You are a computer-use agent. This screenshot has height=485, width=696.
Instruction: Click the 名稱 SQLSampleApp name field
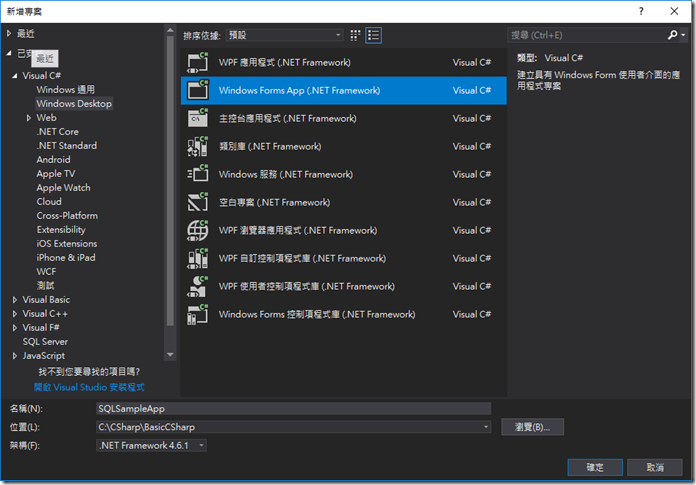coord(293,409)
